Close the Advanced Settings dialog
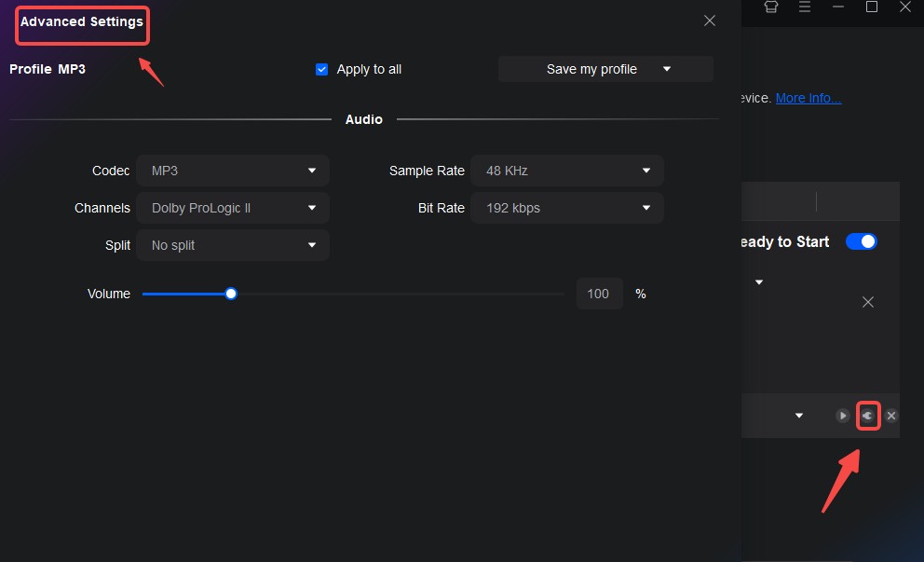The image size is (924, 562). click(x=709, y=20)
